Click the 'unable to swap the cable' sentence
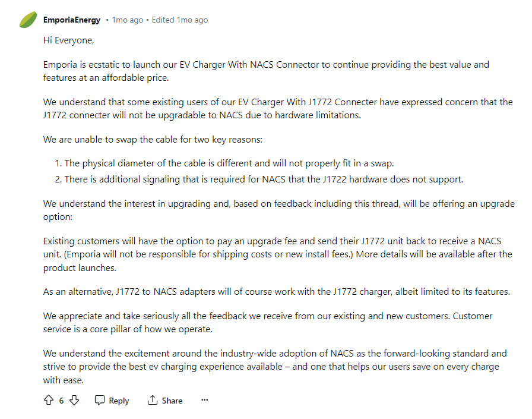The image size is (532, 419). pyautogui.click(x=153, y=140)
